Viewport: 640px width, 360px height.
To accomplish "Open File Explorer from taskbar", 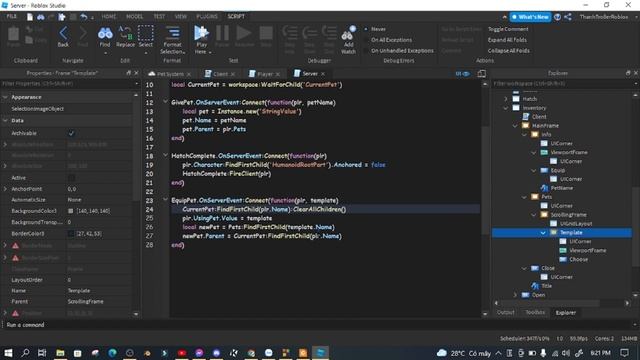I will tap(60, 353).
